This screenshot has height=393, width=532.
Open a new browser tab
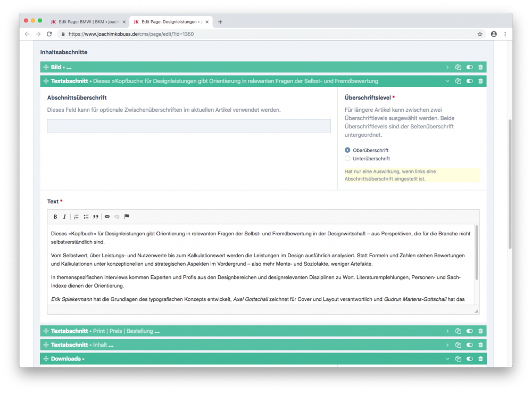220,22
